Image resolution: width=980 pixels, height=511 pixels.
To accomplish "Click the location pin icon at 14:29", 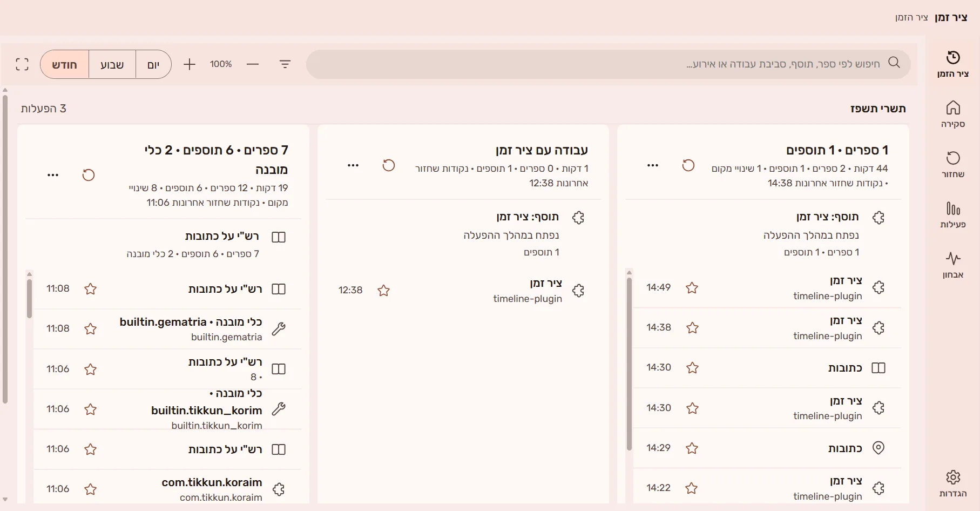I will (878, 448).
